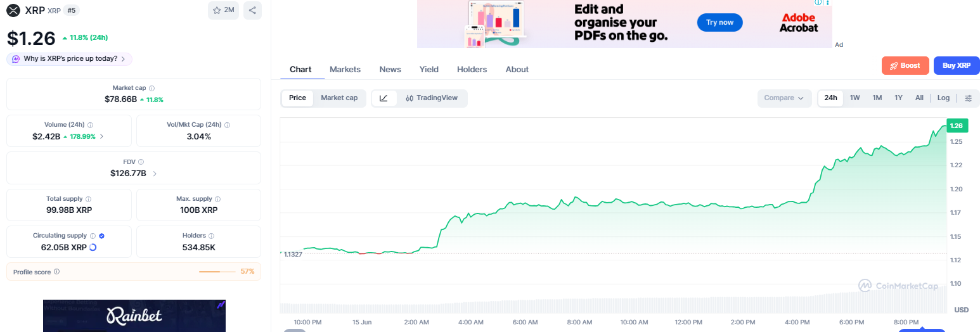Click the $126.77B FDV value
This screenshot has height=332, width=980.
(x=128, y=173)
